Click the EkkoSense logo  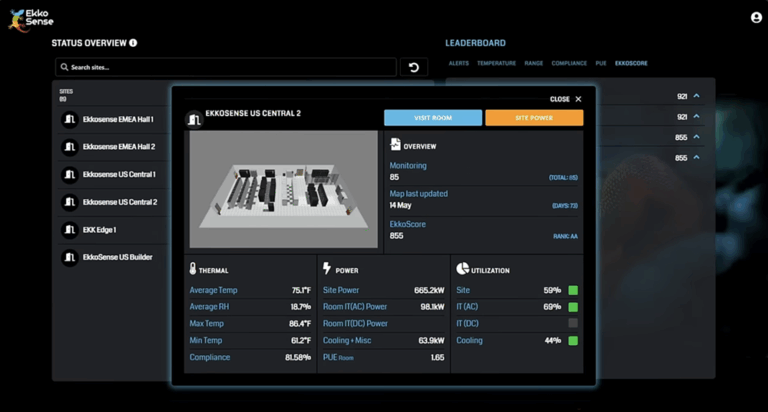coord(30,21)
